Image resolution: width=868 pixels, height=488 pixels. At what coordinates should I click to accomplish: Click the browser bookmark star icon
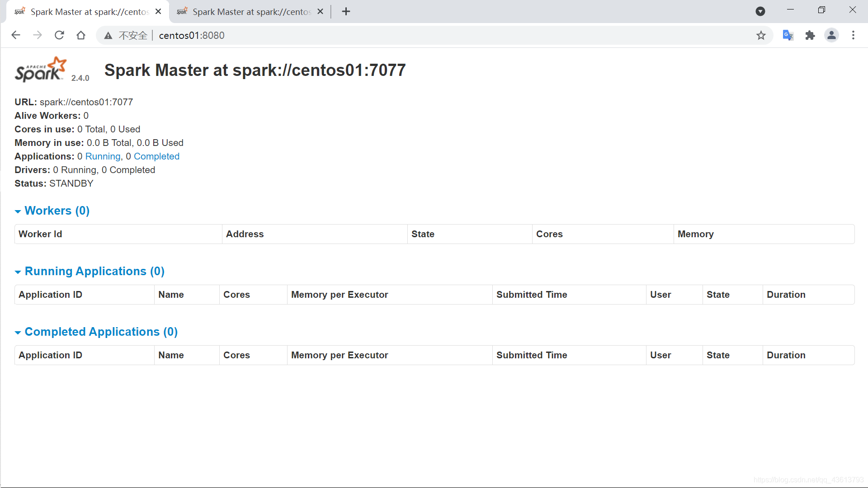tap(762, 35)
